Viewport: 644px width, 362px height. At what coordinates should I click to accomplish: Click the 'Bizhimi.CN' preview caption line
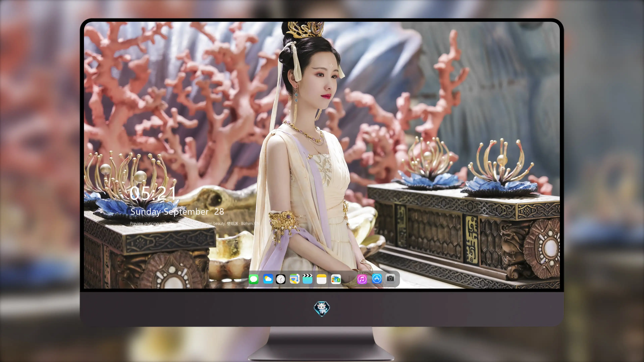195,223
